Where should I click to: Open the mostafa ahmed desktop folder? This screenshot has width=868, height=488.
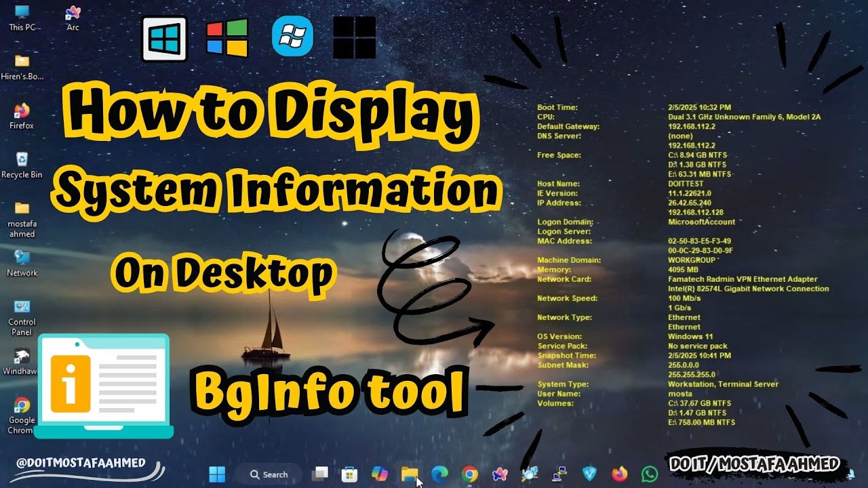22,219
